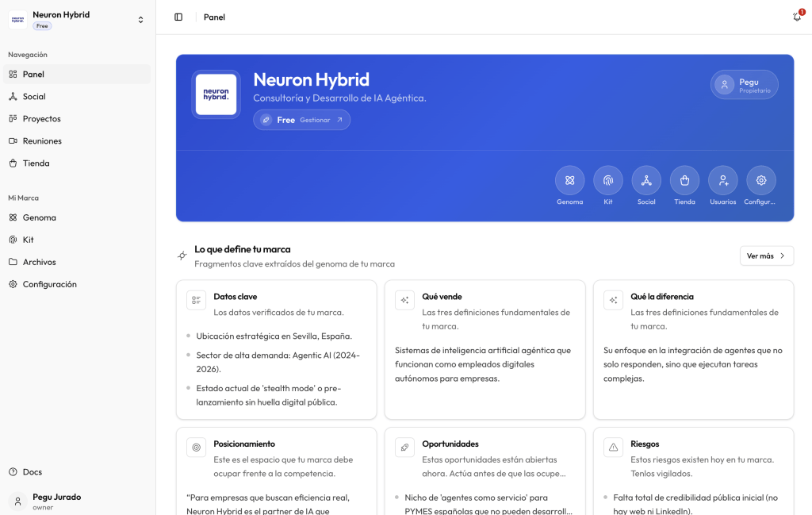Click the Free badge under the workspace name
The height and width of the screenshot is (515, 812).
[42, 26]
